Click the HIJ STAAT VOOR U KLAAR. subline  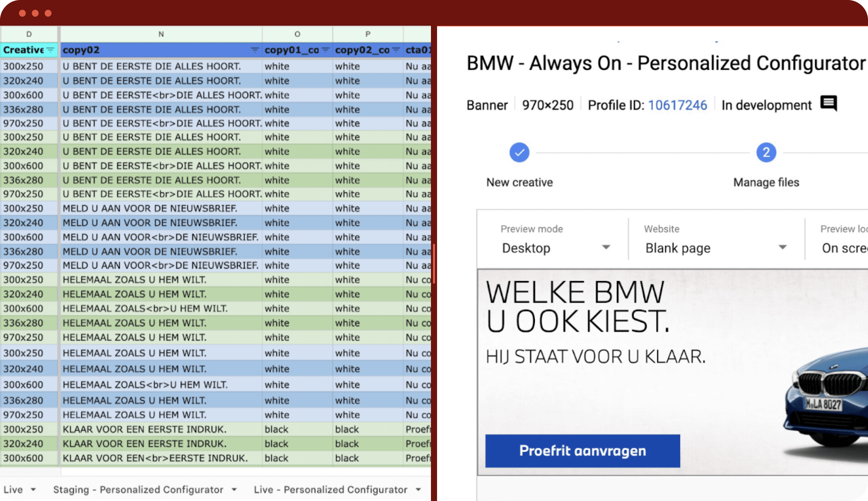[596, 356]
